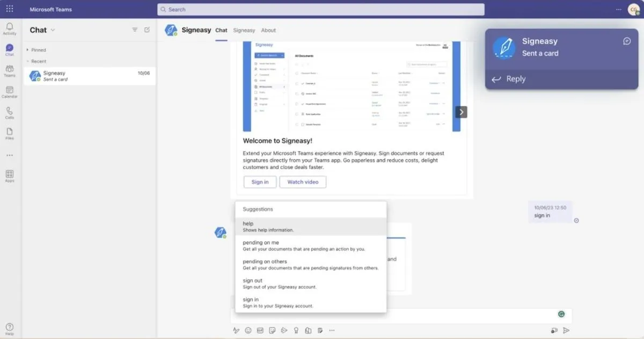The image size is (644, 339).
Task: Open Files in the left rail
Action: (10, 134)
